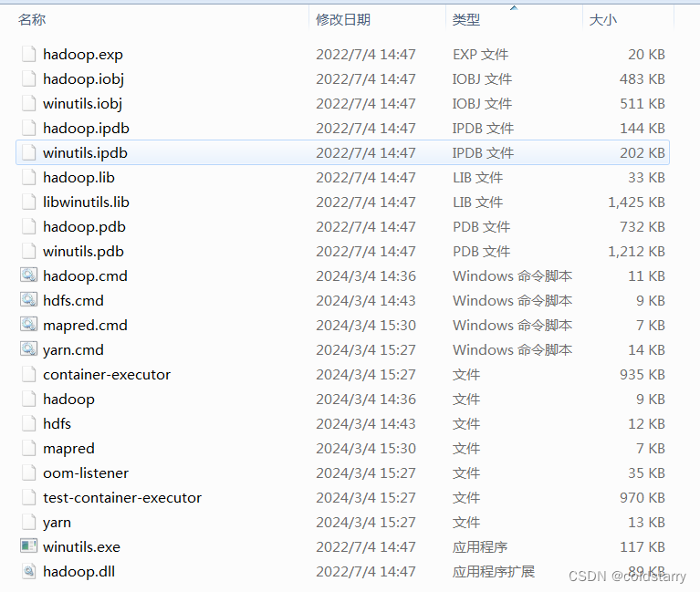The height and width of the screenshot is (592, 700).
Task: Click the extensionless yarn file icon
Action: 29,522
